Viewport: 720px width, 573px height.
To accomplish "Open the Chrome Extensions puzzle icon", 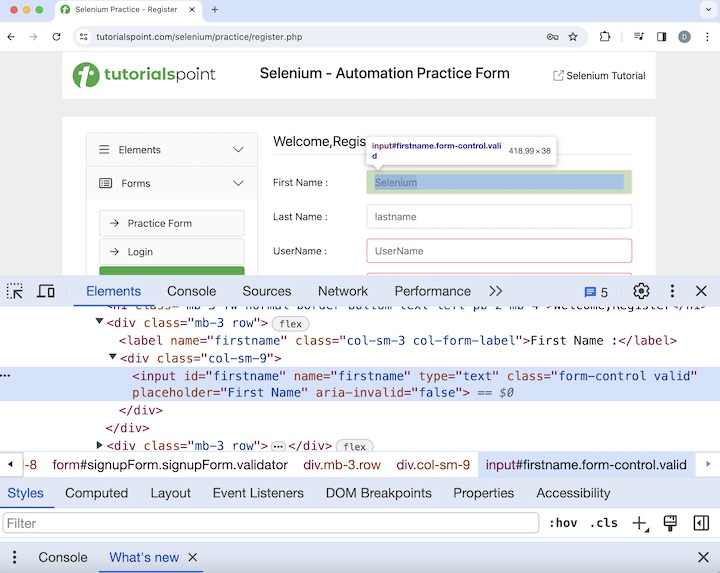I will pyautogui.click(x=605, y=37).
